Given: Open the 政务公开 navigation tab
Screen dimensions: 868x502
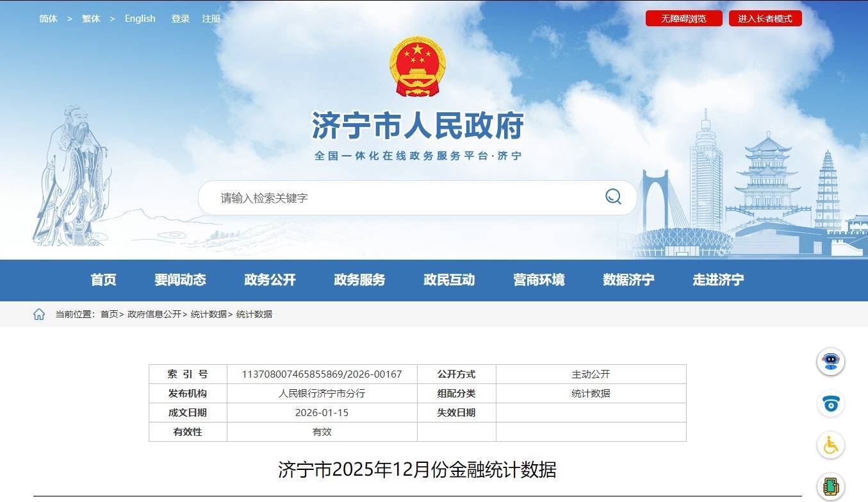Looking at the screenshot, I should (x=270, y=280).
